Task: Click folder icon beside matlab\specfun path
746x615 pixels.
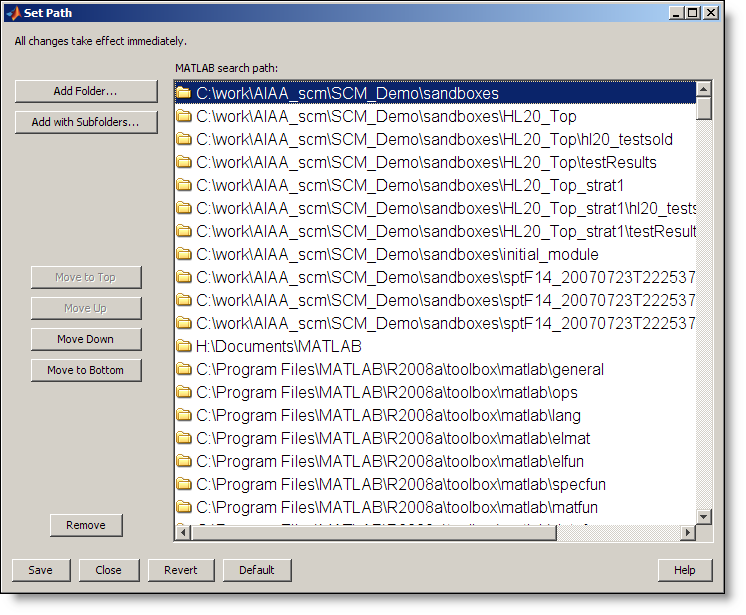Action: (184, 484)
